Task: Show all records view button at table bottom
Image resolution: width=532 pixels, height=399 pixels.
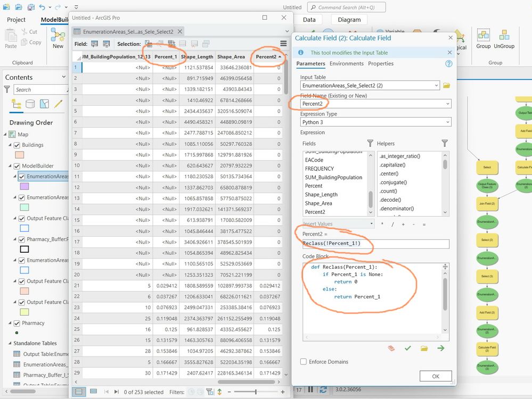Action: click(x=79, y=392)
